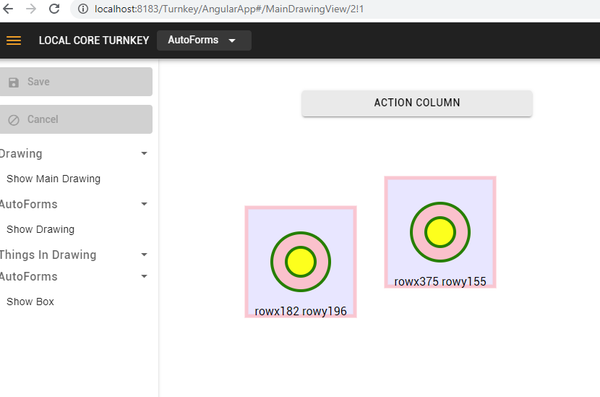Select the yellow circle in rowx182 box
The width and height of the screenshot is (600, 397).
[301, 262]
